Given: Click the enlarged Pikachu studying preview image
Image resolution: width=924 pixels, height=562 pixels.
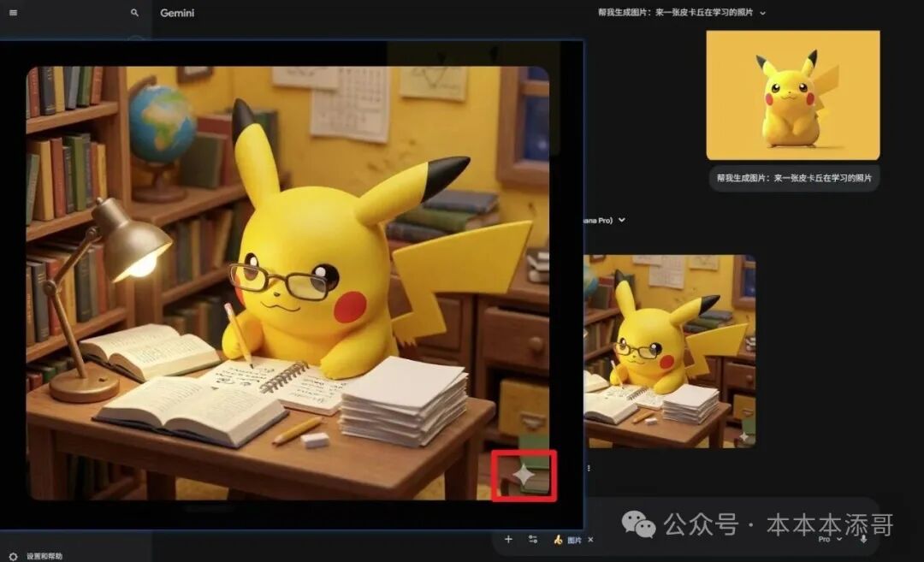Looking at the screenshot, I should coord(287,283).
